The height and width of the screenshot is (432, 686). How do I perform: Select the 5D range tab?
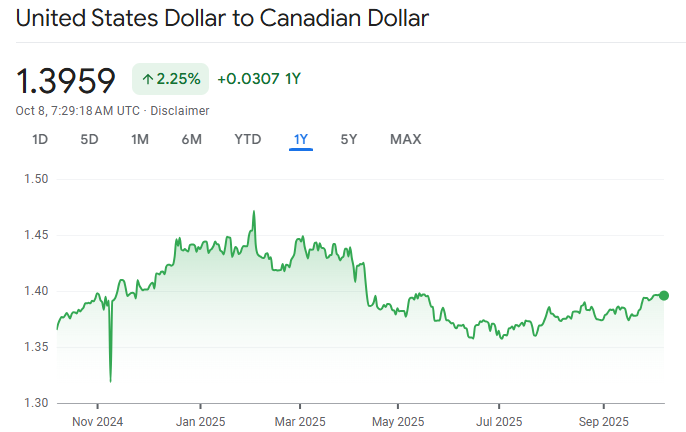(89, 139)
